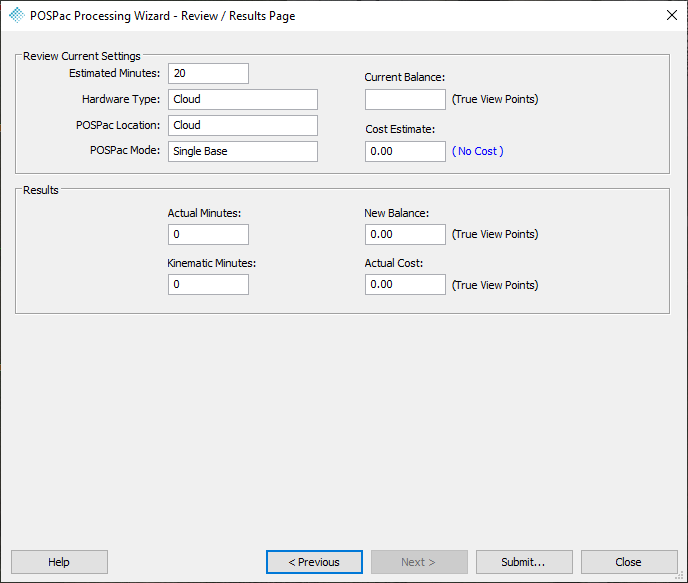Click the empty Current Balance field
Viewport: 688px width, 583px height.
coord(405,100)
